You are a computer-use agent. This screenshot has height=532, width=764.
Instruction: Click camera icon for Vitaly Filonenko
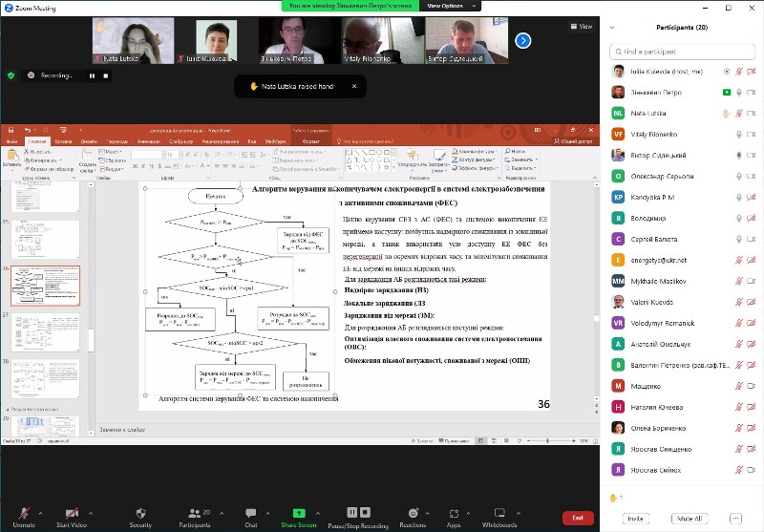click(x=751, y=135)
